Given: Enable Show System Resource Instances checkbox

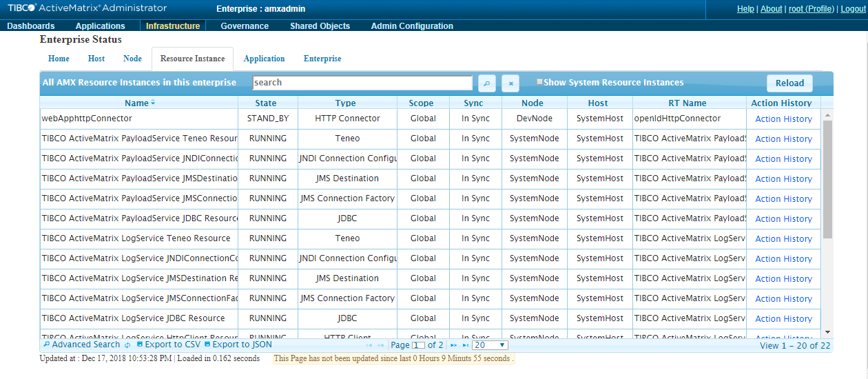Looking at the screenshot, I should (539, 82).
